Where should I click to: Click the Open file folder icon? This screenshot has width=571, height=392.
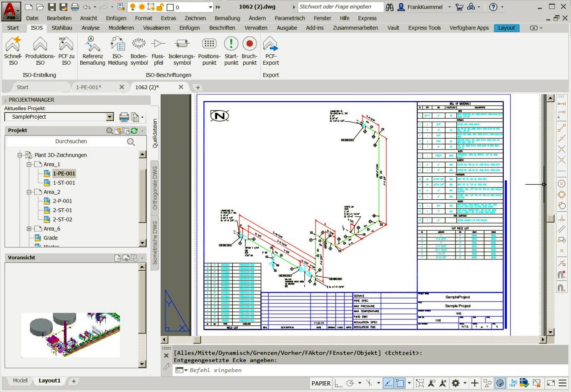[40, 7]
